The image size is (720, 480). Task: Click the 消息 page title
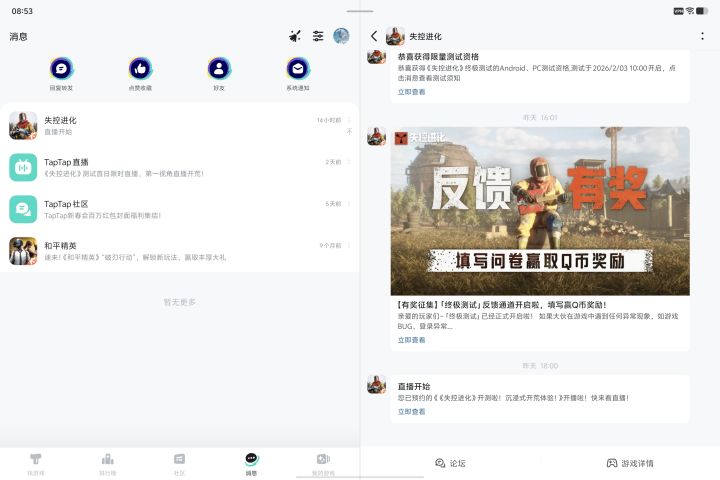[x=18, y=36]
